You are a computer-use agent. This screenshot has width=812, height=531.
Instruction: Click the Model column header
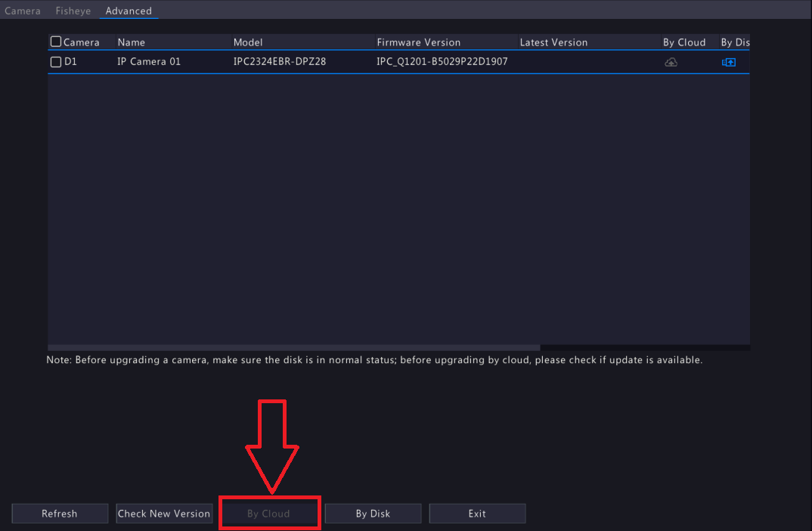pos(248,42)
